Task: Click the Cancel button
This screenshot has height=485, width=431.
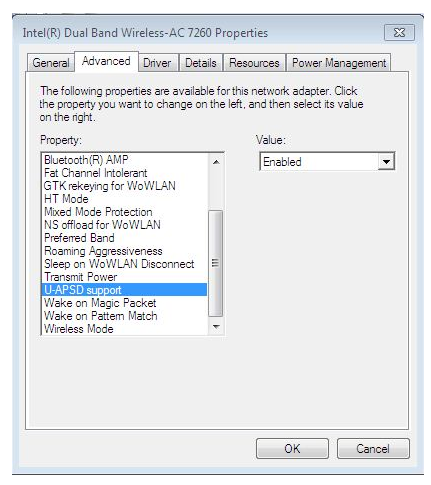Action: tap(373, 449)
